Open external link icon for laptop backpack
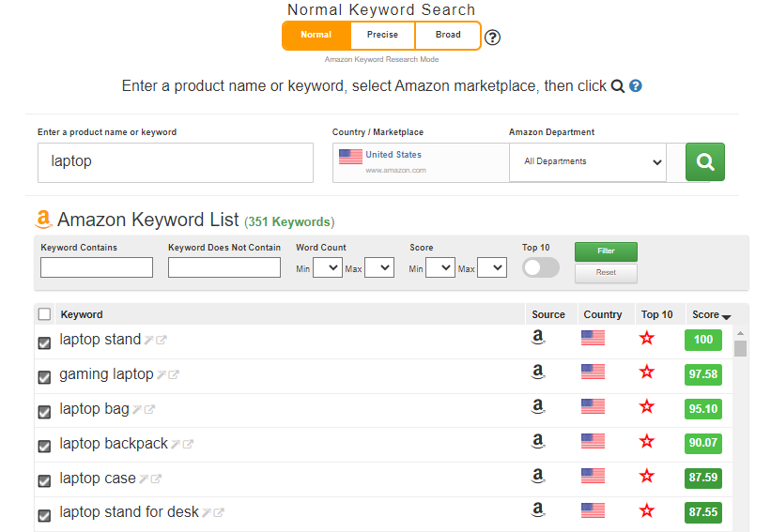This screenshot has width=771, height=532. pyautogui.click(x=187, y=444)
